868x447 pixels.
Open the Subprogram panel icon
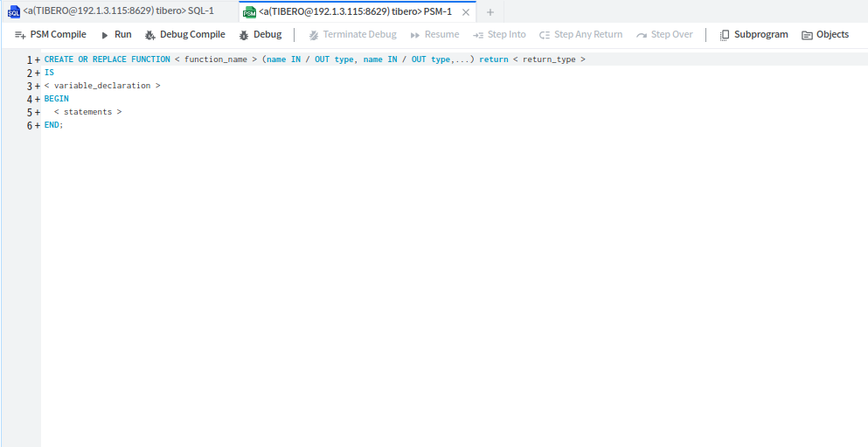[x=725, y=35]
